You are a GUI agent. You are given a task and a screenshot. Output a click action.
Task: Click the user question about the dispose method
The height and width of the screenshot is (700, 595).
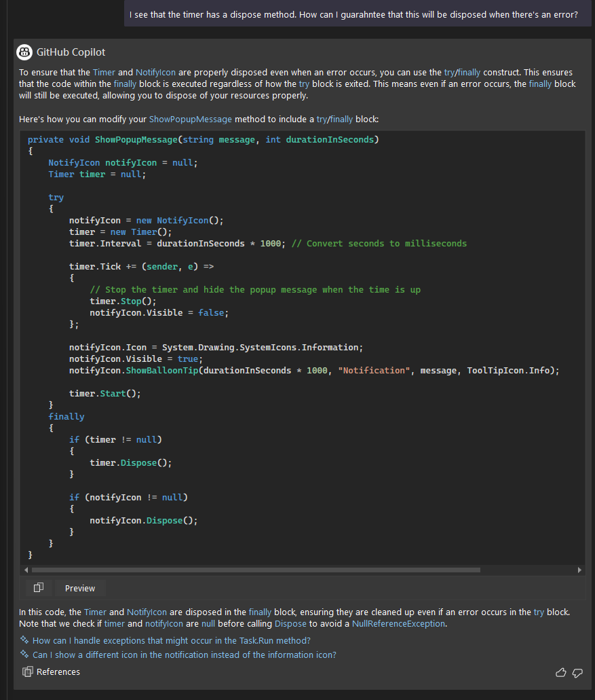point(353,15)
